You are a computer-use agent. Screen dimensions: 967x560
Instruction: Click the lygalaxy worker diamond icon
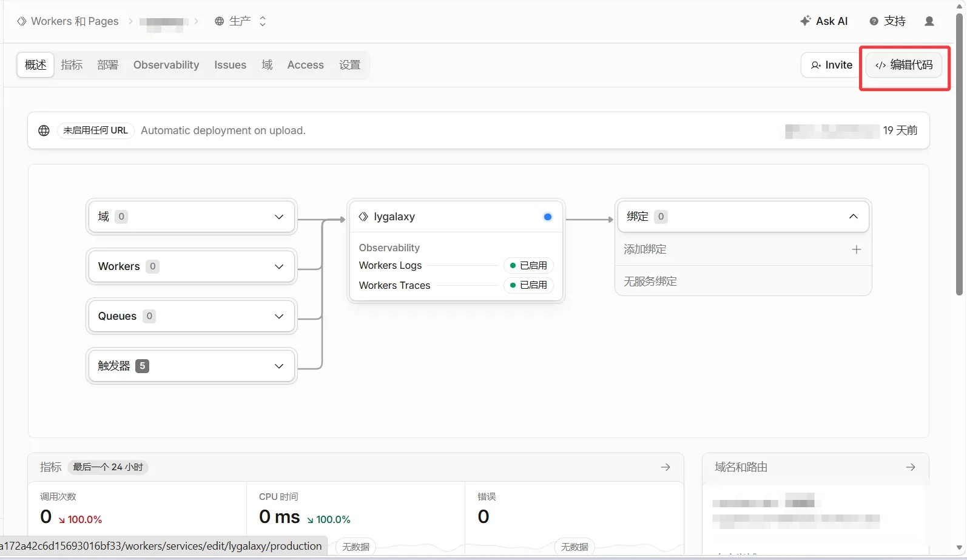coord(363,217)
